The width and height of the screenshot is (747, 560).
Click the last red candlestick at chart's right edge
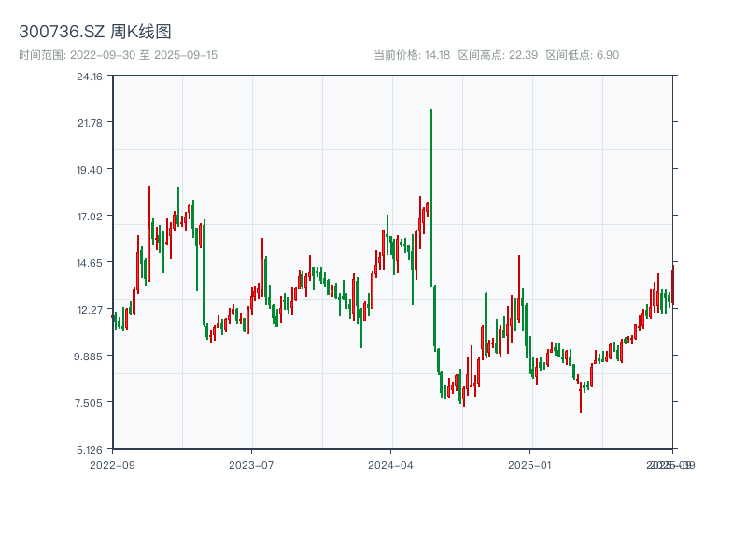pyautogui.click(x=672, y=285)
